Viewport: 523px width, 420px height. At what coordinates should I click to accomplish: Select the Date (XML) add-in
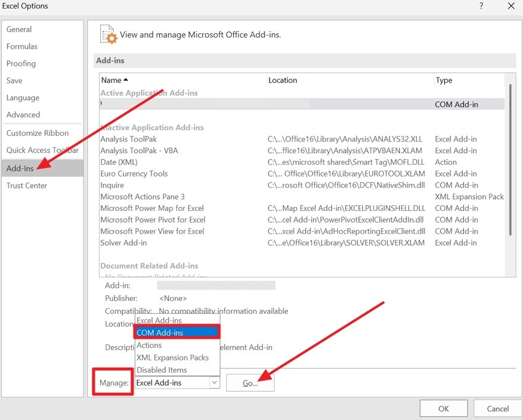pyautogui.click(x=302, y=162)
